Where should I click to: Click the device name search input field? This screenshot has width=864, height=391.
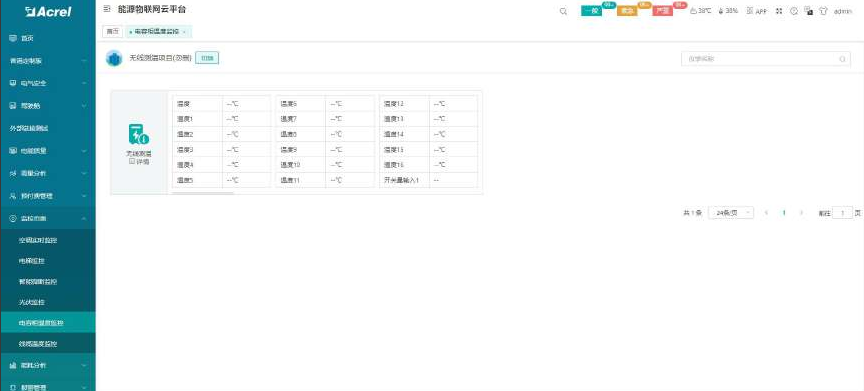(766, 59)
